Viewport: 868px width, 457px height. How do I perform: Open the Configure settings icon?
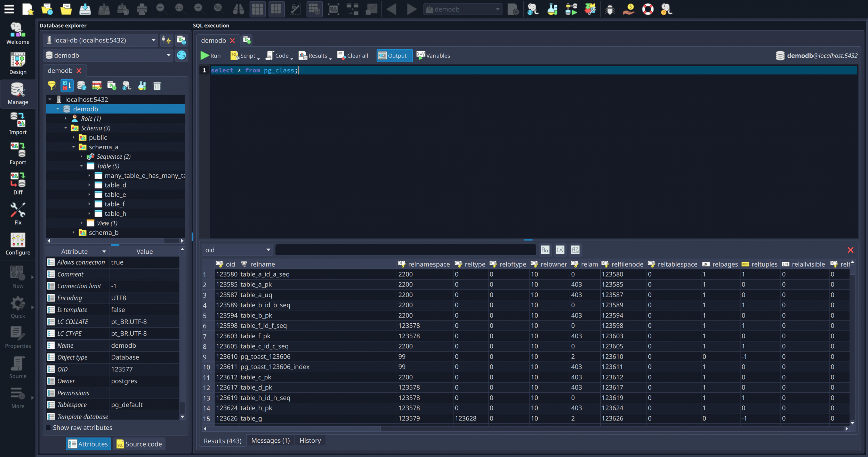tap(18, 244)
